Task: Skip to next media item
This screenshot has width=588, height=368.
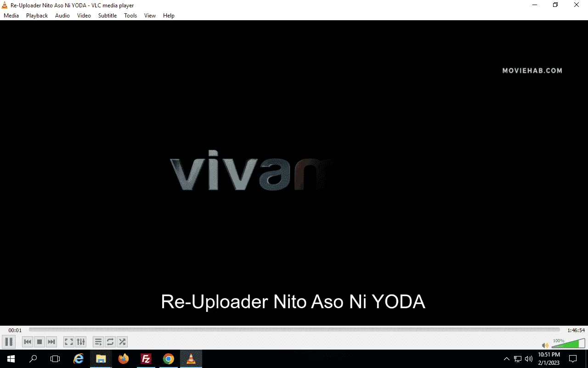Action: tap(51, 342)
